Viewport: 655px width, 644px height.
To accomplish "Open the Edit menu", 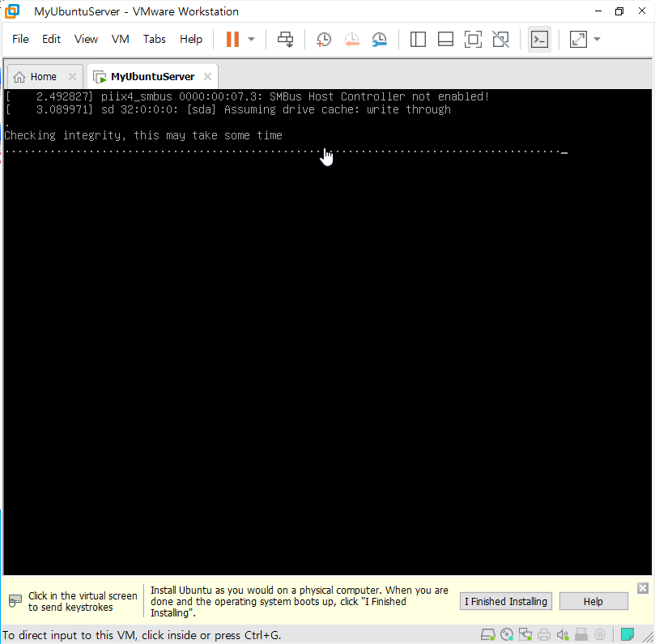I will point(51,39).
